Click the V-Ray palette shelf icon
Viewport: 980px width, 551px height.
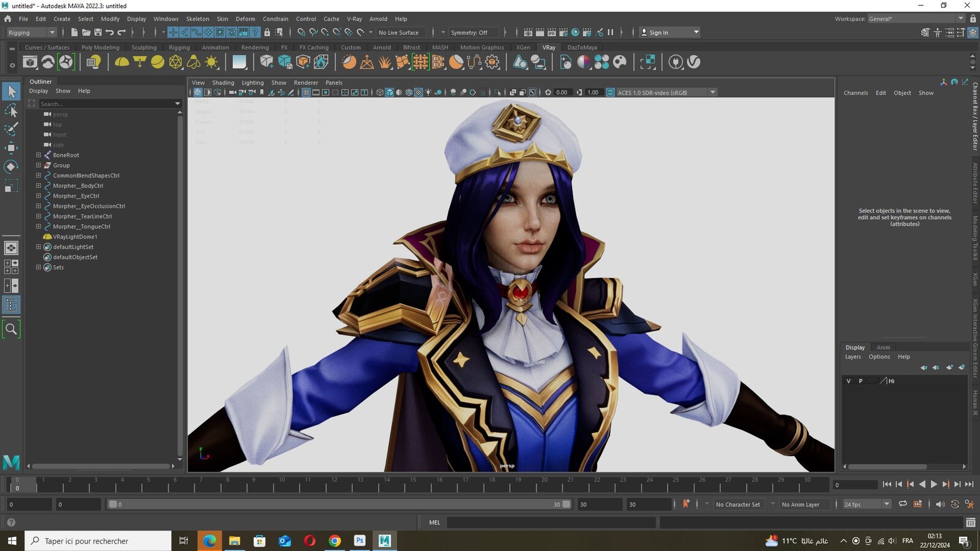click(620, 62)
